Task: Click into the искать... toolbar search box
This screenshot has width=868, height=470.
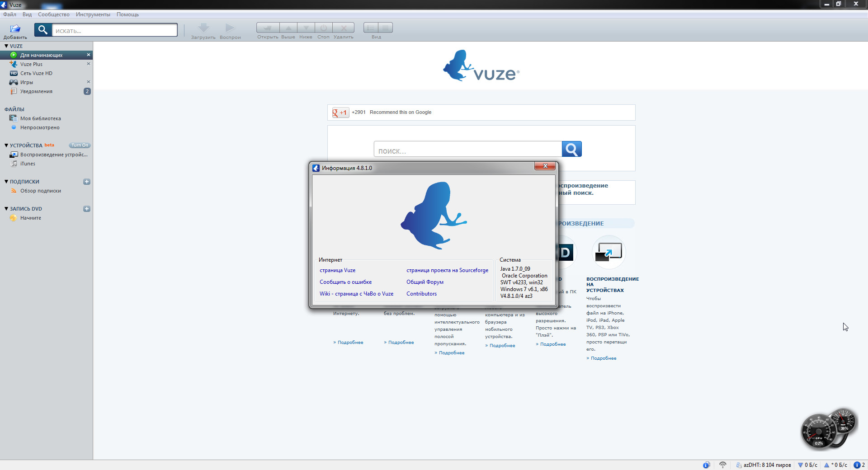Action: [115, 30]
